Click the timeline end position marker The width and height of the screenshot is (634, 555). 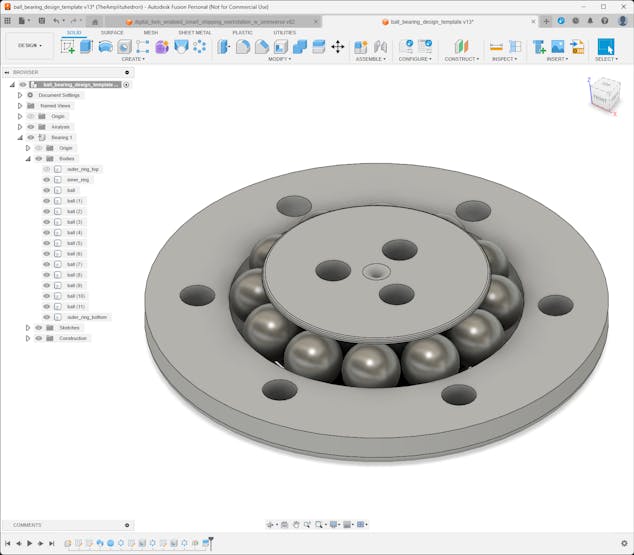coord(210,541)
